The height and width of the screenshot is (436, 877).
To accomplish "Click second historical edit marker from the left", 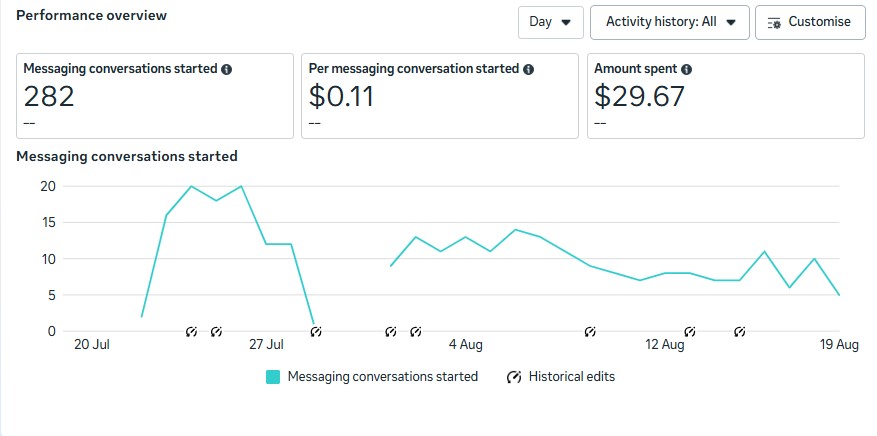I will tap(216, 331).
